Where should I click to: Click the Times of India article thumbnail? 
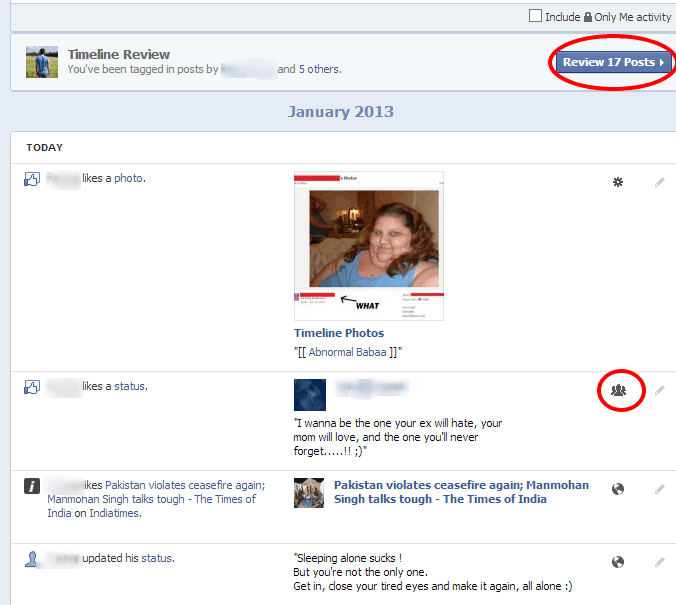pos(309,493)
